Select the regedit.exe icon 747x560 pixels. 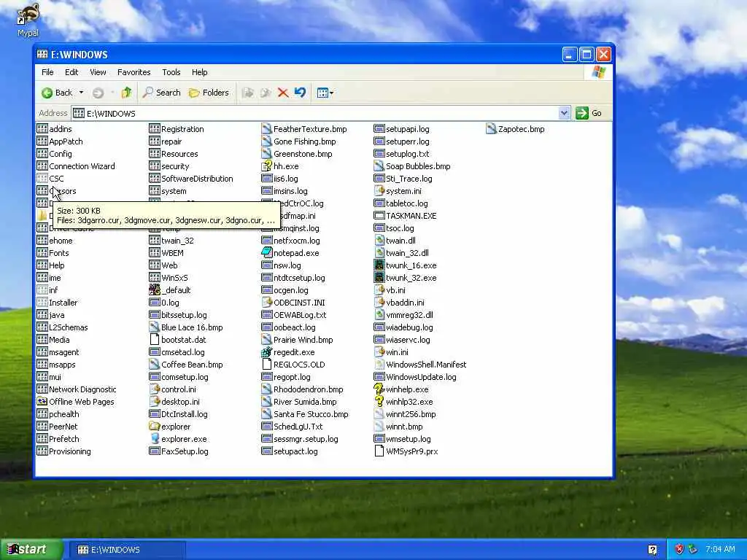pos(266,352)
